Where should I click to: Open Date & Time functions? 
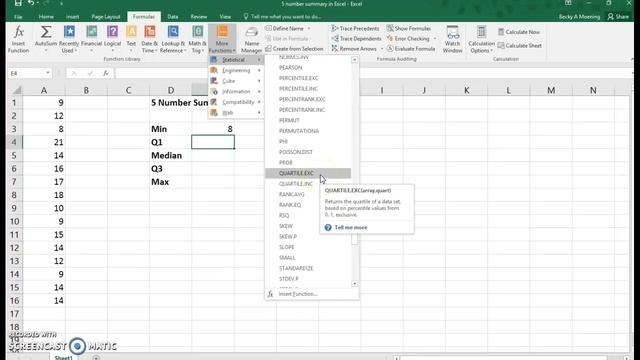(149, 39)
